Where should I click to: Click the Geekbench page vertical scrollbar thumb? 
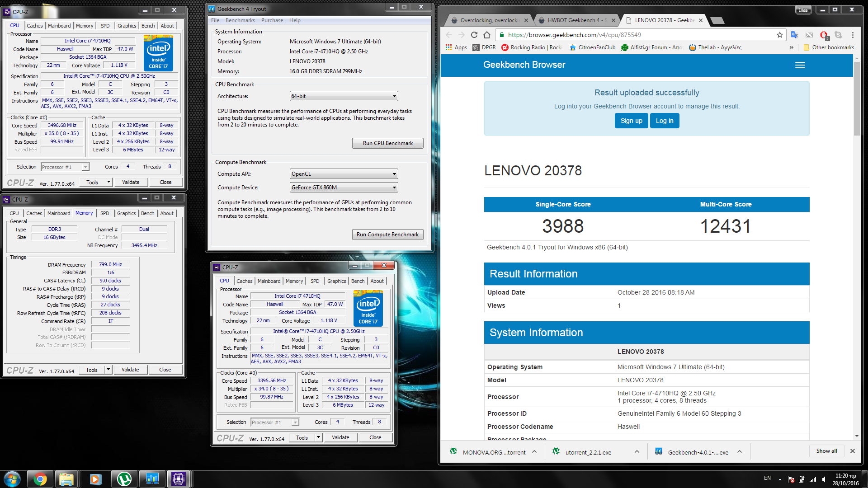[x=857, y=99]
